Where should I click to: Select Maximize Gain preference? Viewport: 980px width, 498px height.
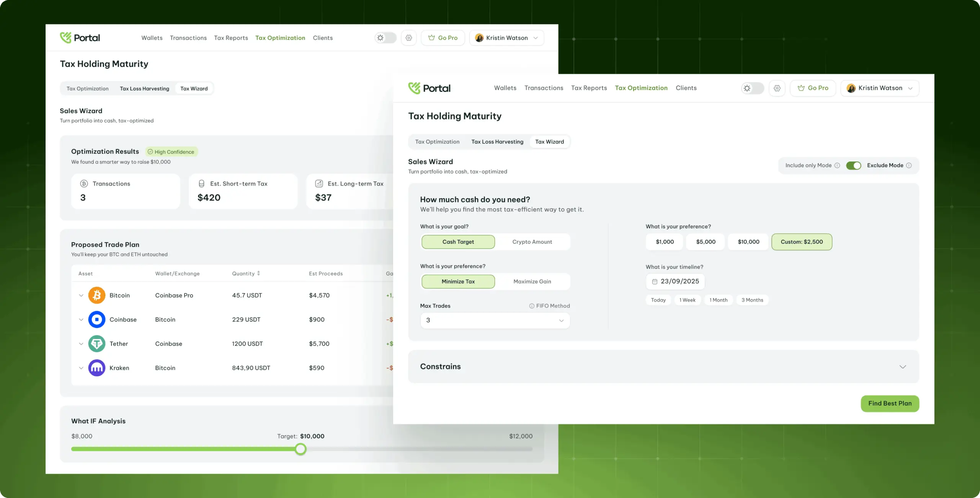[532, 282]
